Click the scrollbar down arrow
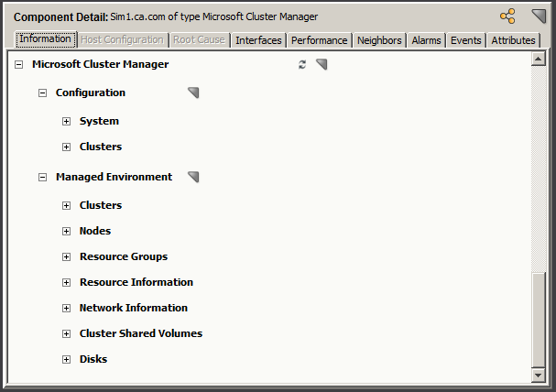556x392 pixels. 539,375
